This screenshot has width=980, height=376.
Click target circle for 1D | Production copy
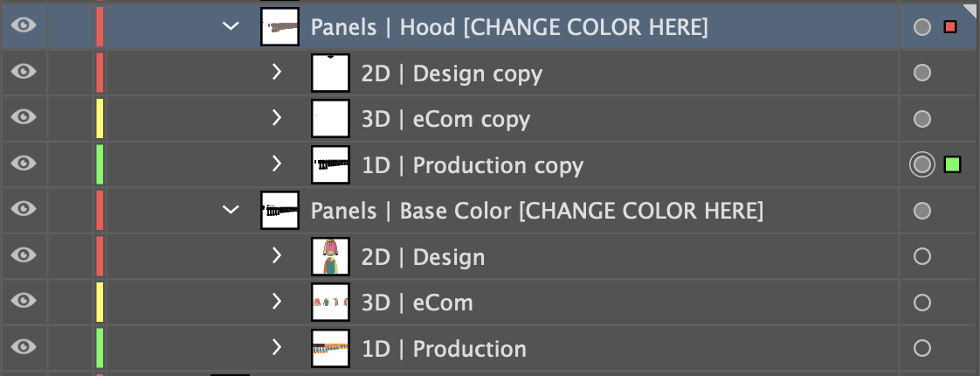(x=921, y=164)
